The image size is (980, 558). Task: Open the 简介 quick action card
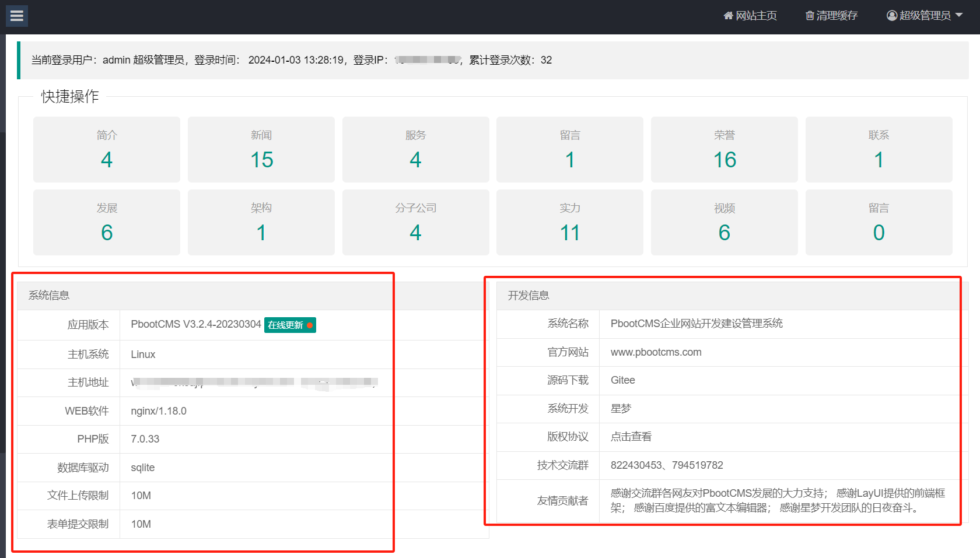click(x=107, y=150)
